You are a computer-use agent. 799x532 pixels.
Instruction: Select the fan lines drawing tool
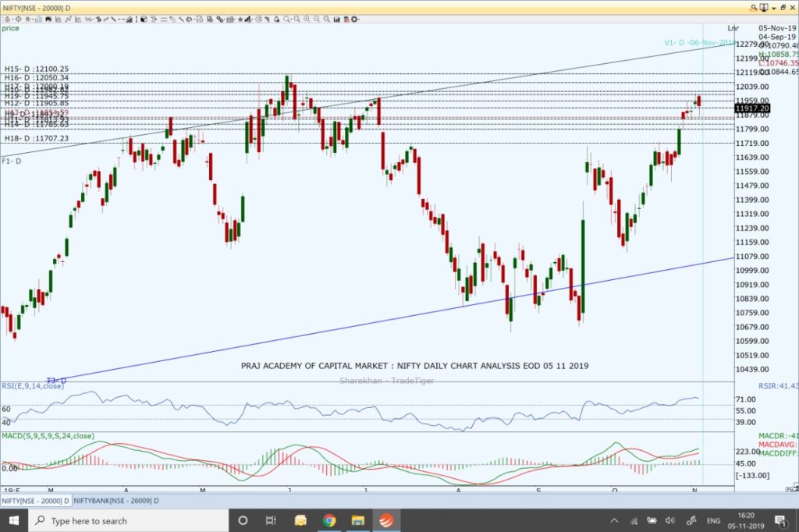[129, 20]
